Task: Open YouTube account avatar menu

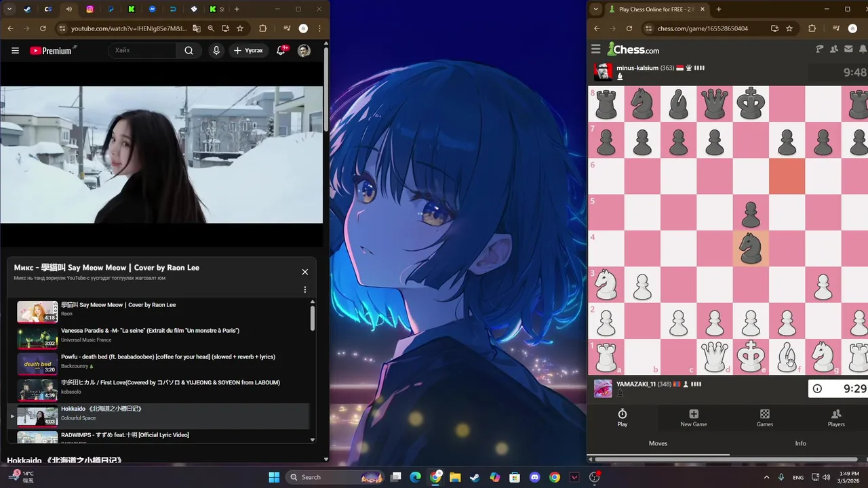Action: coord(304,50)
